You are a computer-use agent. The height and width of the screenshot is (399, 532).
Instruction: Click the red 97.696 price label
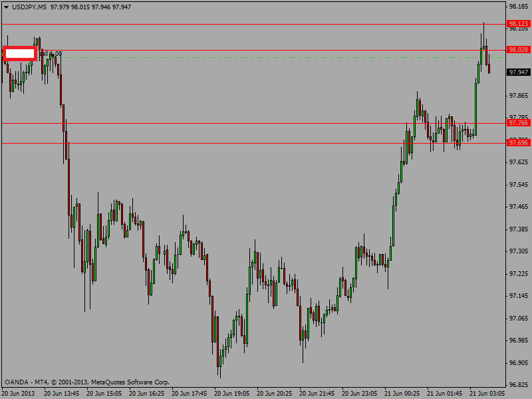[518, 143]
